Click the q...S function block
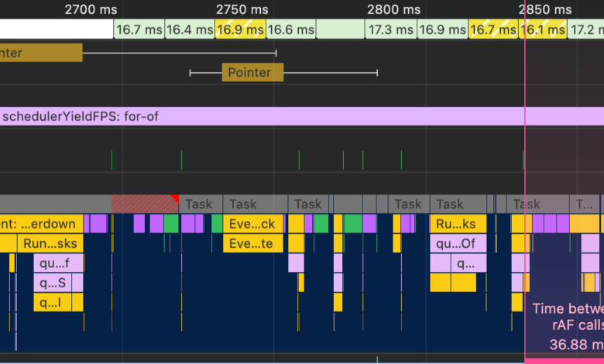 pyautogui.click(x=58, y=283)
